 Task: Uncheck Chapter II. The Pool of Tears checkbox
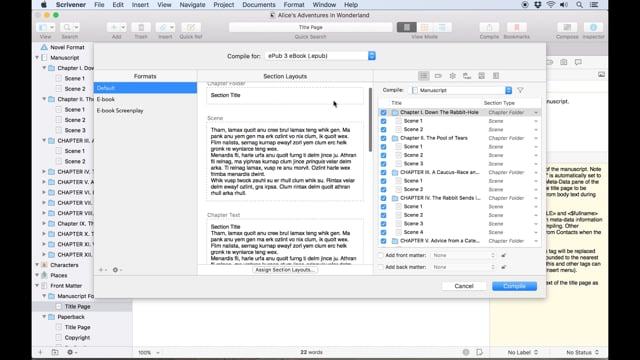tap(383, 138)
